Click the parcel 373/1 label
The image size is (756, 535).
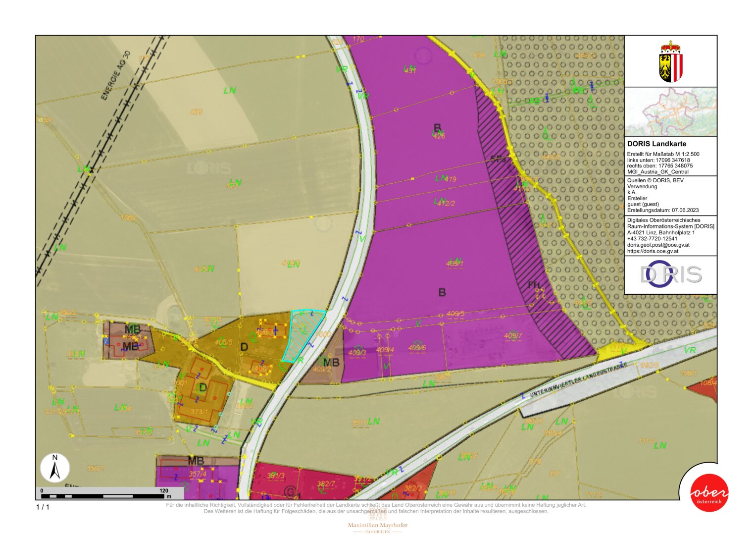pyautogui.click(x=199, y=412)
